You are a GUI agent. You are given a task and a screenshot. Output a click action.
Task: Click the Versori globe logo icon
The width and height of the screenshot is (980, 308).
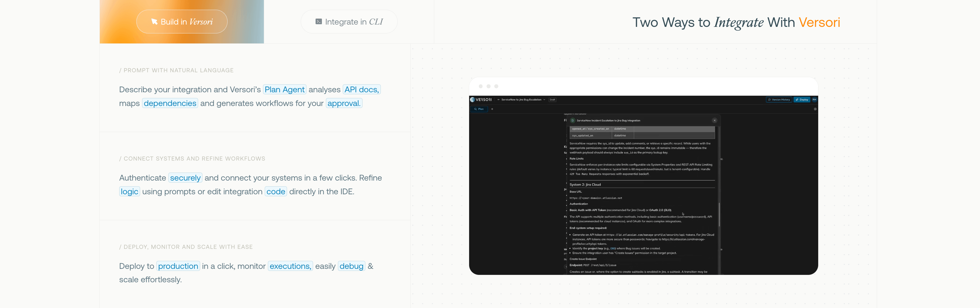[473, 100]
